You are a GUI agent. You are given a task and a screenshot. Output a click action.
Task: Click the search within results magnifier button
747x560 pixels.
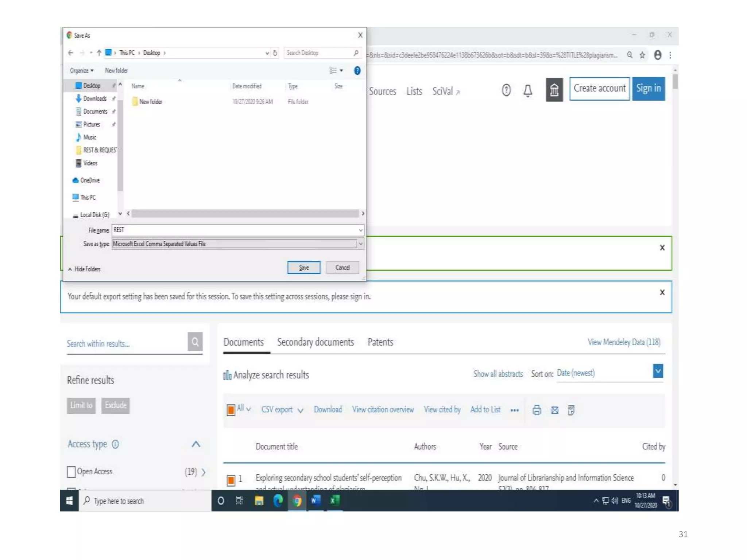pos(195,342)
